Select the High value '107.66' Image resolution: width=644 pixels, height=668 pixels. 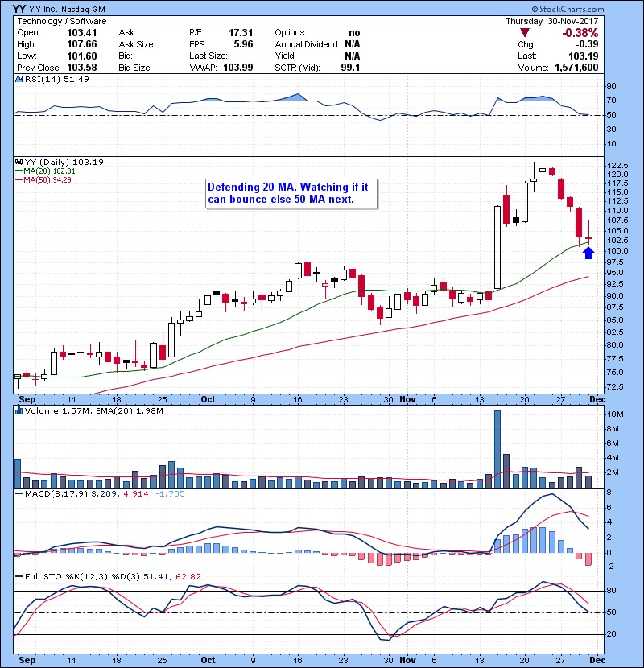pyautogui.click(x=82, y=44)
